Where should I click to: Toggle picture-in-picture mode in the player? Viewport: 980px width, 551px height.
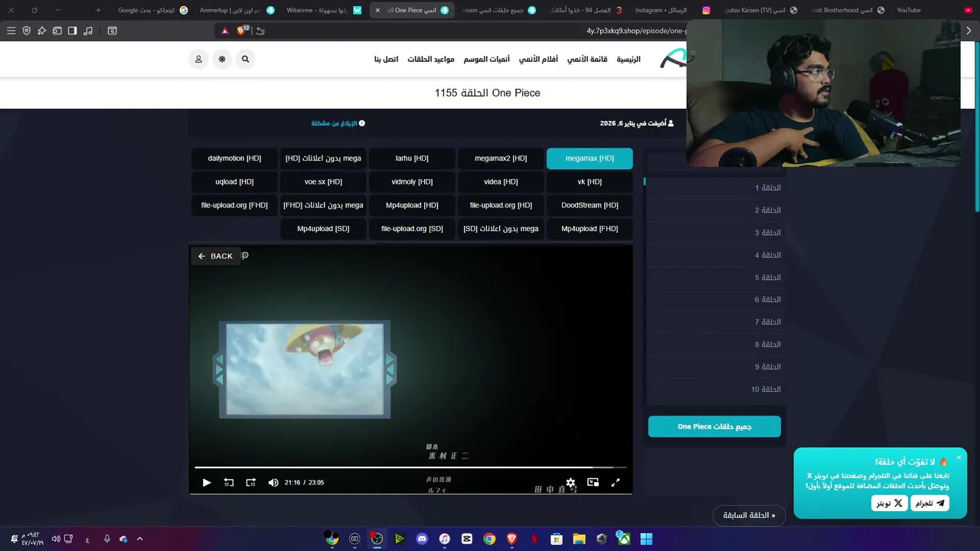point(593,482)
